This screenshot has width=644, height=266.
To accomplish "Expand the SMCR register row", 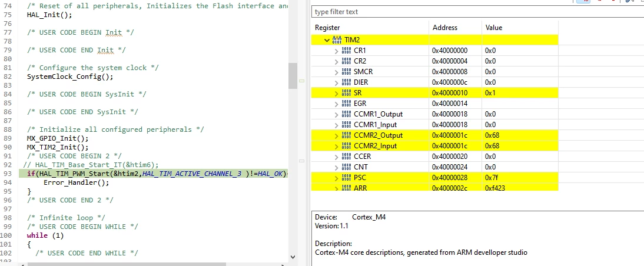I will coord(337,72).
